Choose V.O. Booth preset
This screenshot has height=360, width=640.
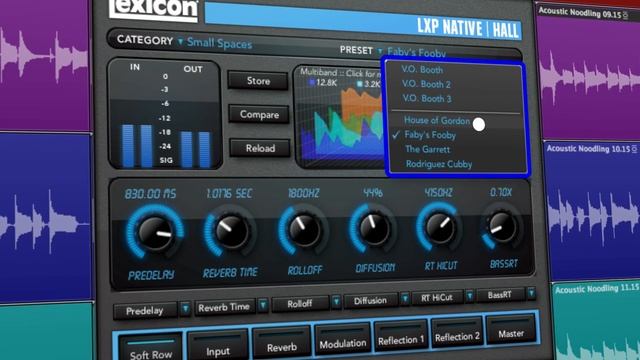click(422, 70)
